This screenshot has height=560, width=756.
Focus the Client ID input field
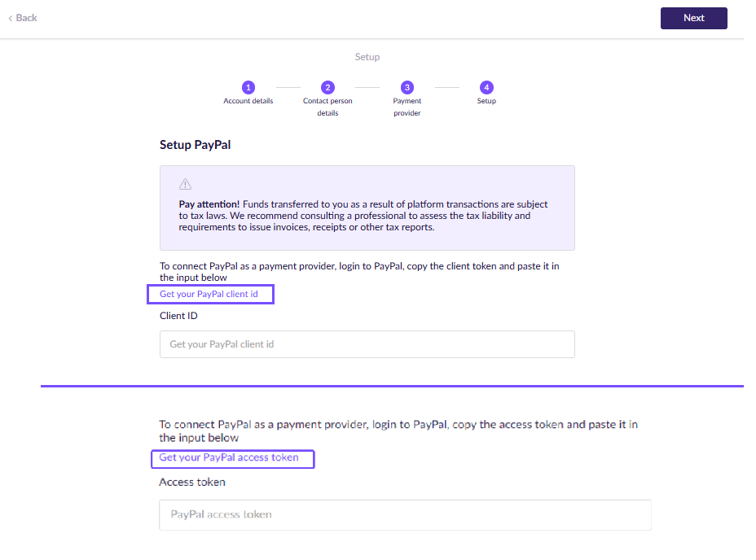pos(367,344)
